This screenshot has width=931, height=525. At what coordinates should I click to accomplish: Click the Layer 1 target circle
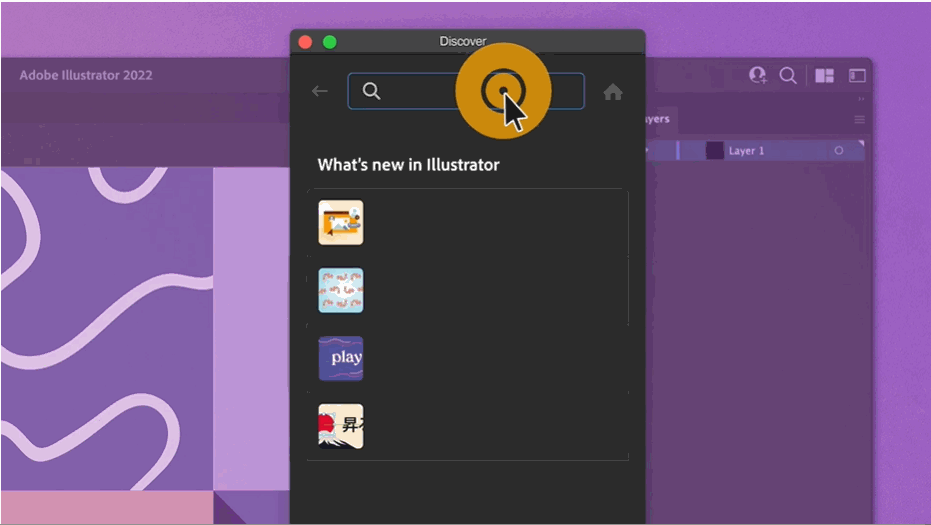[x=839, y=151]
